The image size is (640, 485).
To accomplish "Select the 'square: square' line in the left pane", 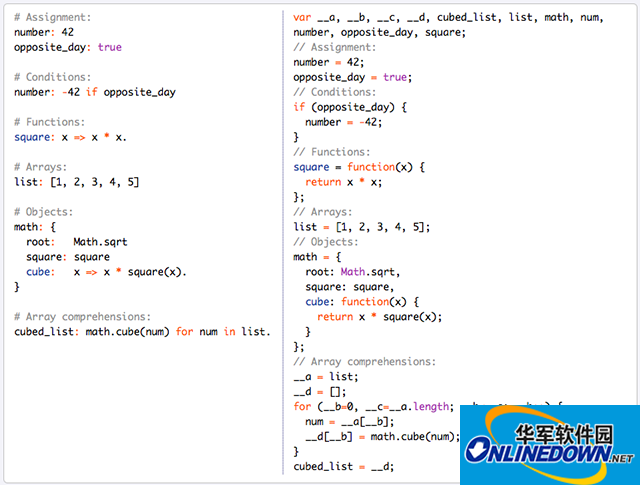I will 68,257.
